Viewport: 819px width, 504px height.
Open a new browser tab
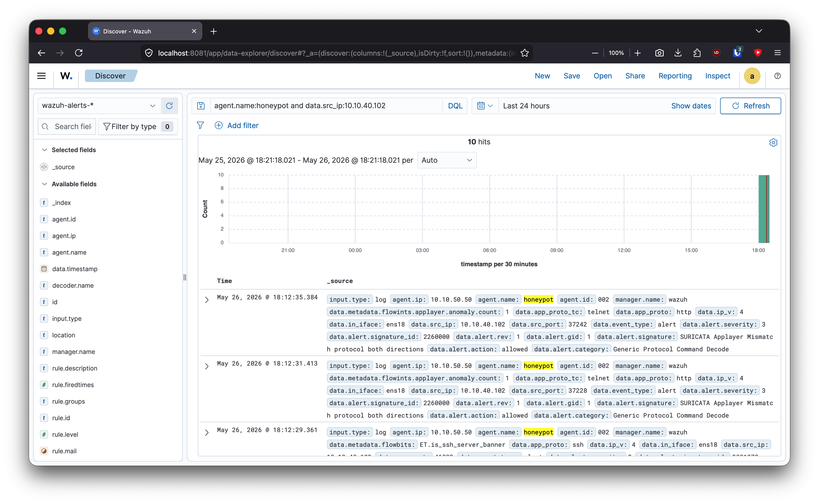pyautogui.click(x=214, y=31)
